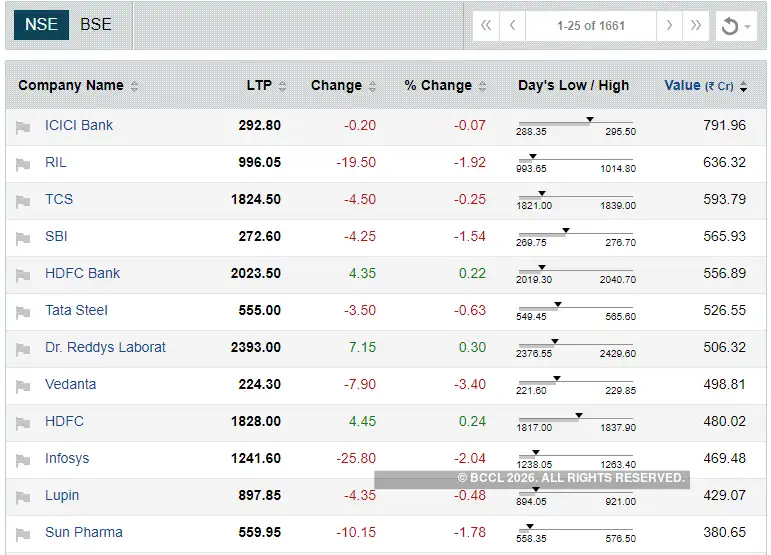Click the LTP column header

point(259,86)
